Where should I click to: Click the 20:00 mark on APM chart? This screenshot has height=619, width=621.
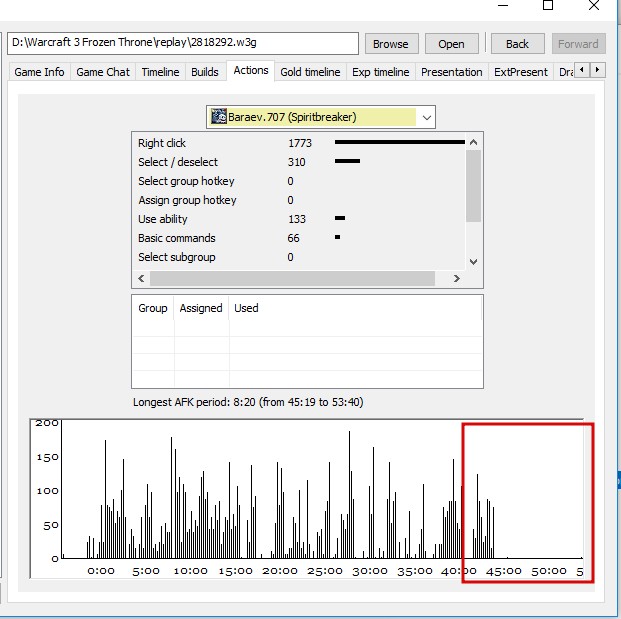coord(280,571)
